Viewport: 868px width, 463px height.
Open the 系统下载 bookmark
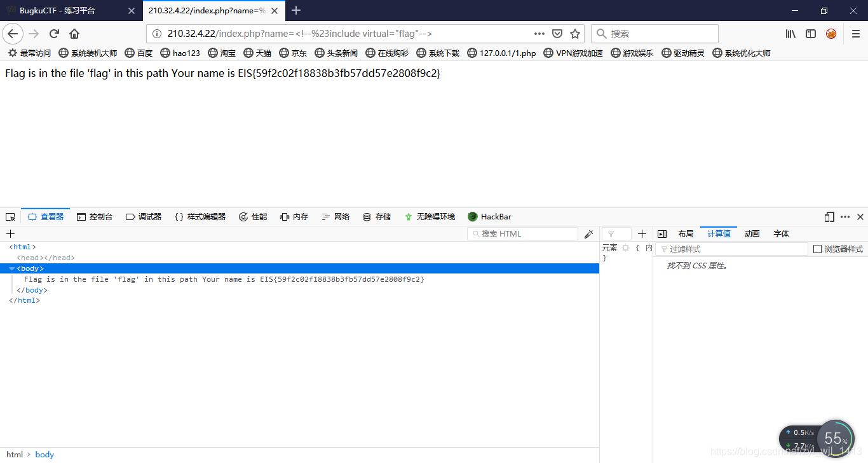[438, 53]
